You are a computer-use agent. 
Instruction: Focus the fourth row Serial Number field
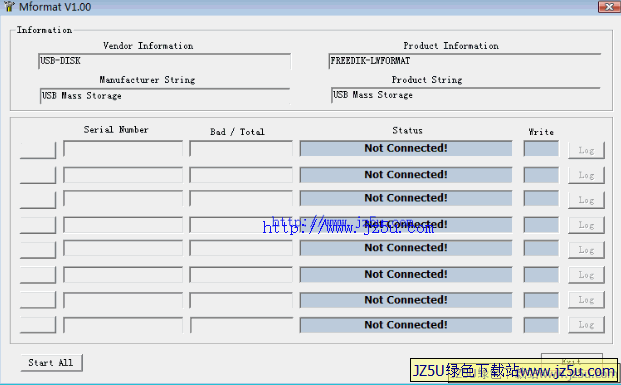(x=123, y=225)
